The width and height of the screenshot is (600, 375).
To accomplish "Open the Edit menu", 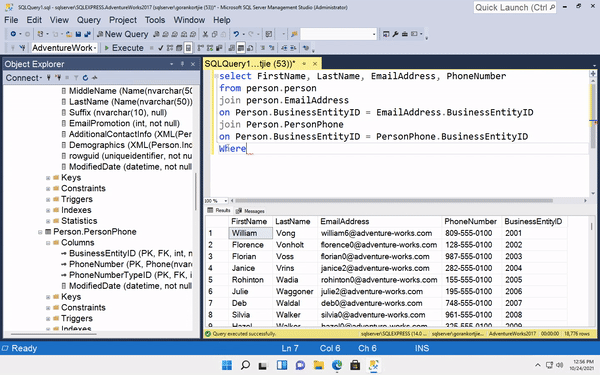I will point(34,20).
